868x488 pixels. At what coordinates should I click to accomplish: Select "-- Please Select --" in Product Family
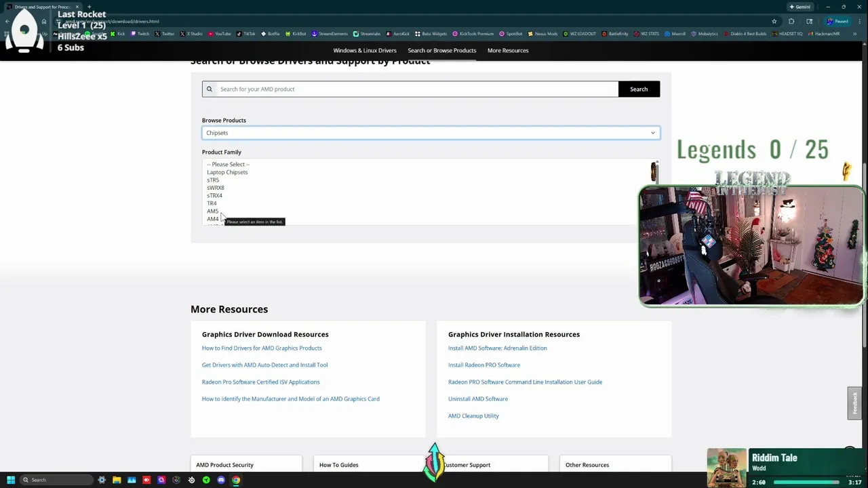(x=229, y=164)
